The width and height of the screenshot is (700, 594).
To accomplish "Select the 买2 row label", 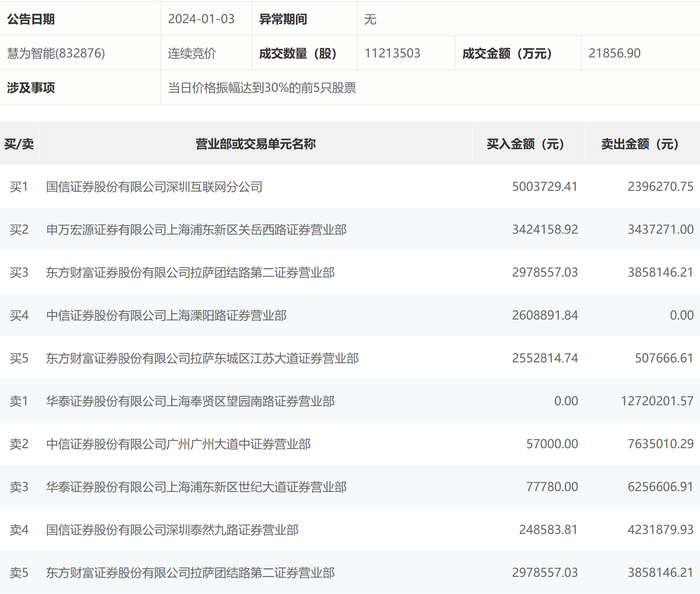I will tap(19, 229).
